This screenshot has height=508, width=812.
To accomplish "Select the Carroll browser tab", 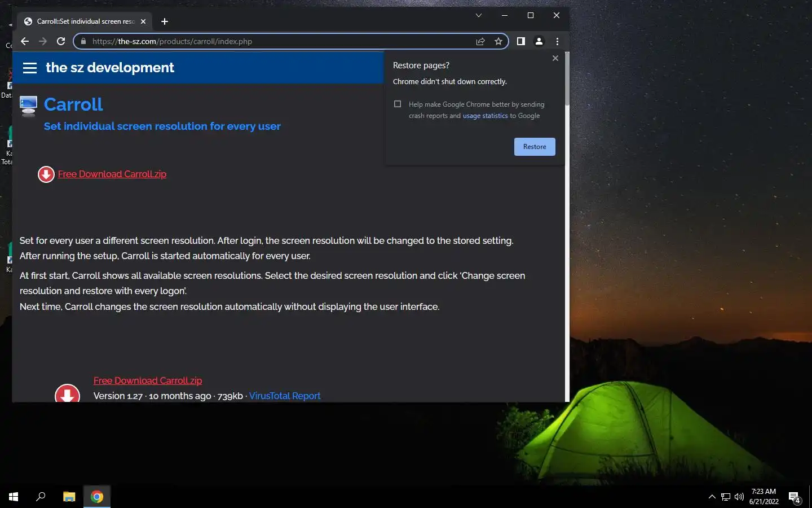I will 85,21.
